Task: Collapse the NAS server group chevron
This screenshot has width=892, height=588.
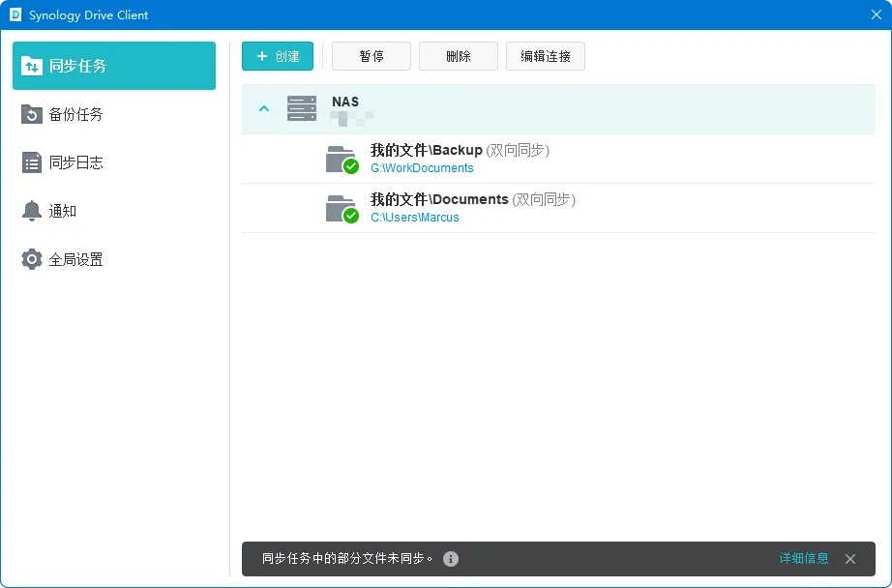Action: [x=264, y=108]
